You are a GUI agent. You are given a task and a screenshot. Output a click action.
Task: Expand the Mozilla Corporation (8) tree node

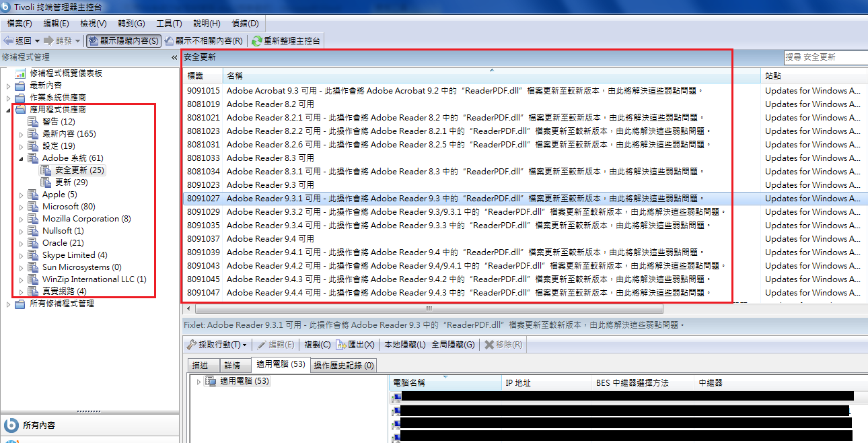(22, 219)
